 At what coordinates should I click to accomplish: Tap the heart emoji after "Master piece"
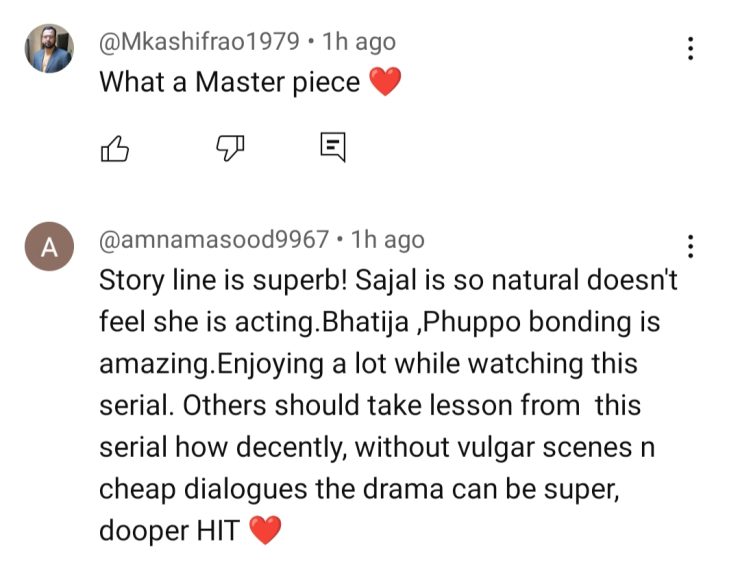(384, 82)
